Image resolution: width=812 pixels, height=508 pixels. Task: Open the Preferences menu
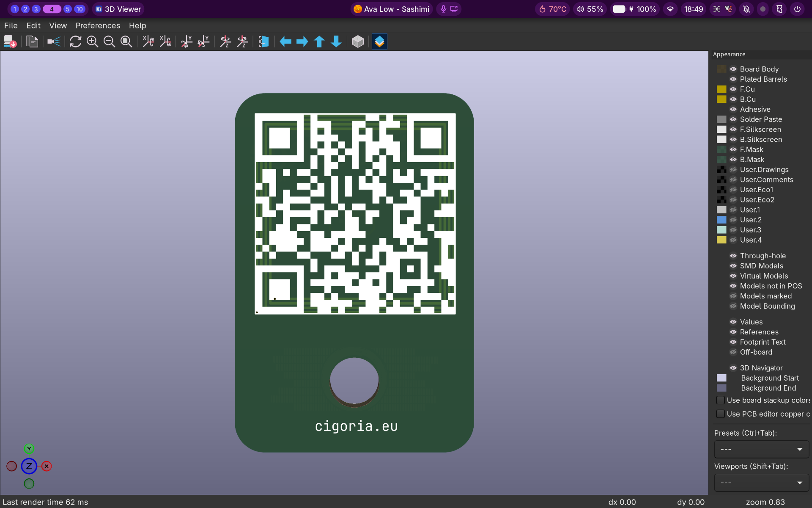click(98, 25)
